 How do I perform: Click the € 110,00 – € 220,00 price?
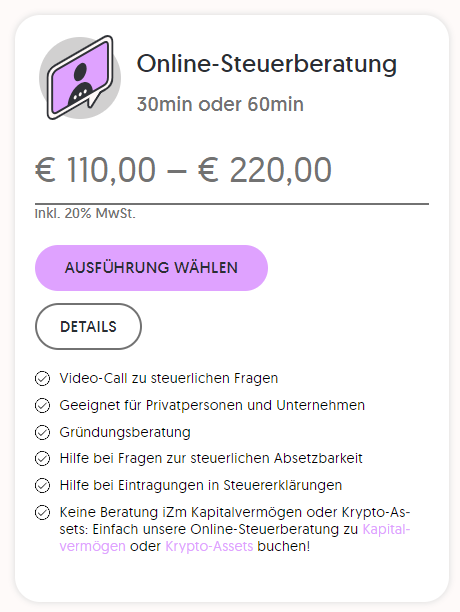183,170
